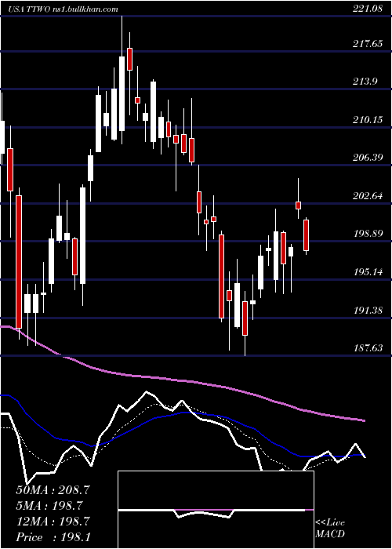Click the 198.89 price axis label
The width and height of the screenshot is (392, 549).
[x=367, y=234]
